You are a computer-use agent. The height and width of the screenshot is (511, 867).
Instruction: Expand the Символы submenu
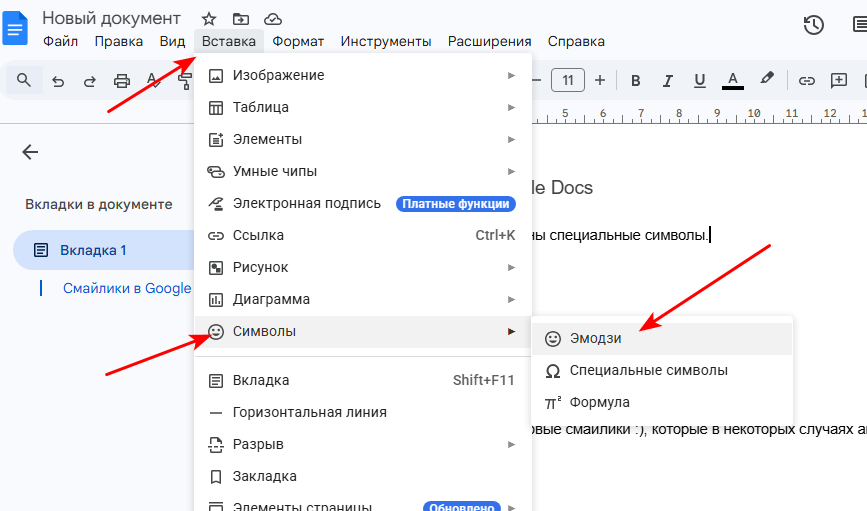[x=363, y=332]
